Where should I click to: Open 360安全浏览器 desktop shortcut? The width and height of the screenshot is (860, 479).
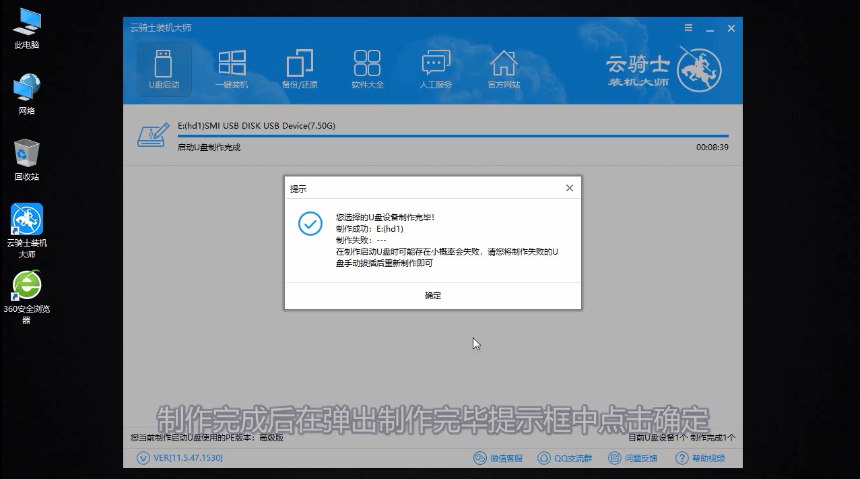[x=26, y=297]
